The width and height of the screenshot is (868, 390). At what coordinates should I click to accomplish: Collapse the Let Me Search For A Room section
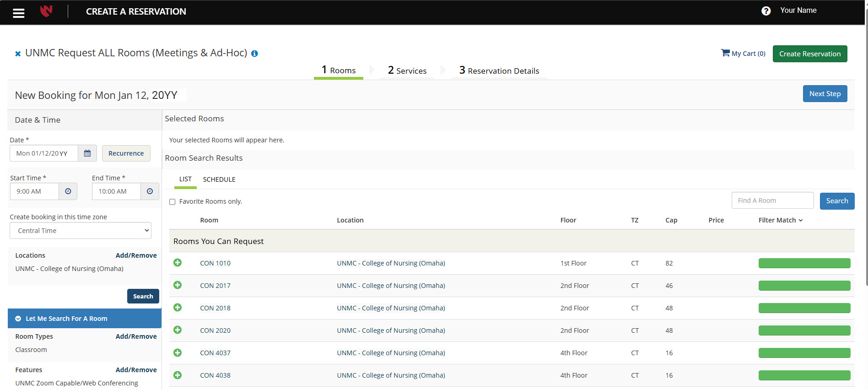pyautogui.click(x=85, y=319)
